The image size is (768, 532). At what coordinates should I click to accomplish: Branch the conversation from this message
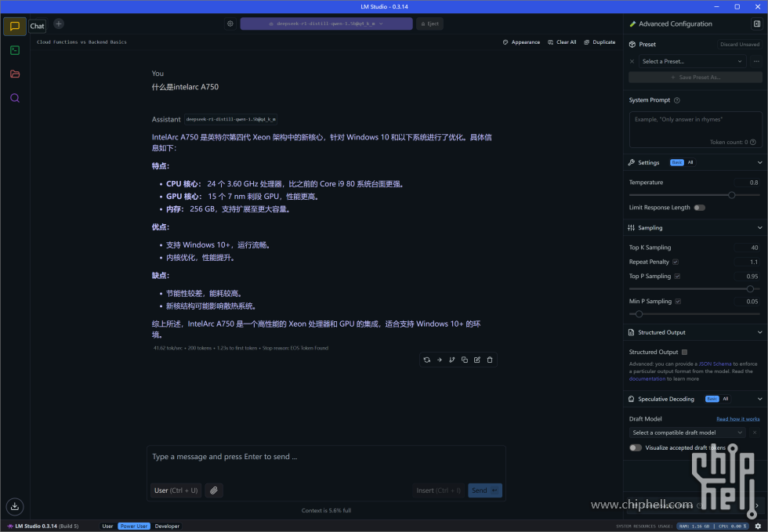(451, 360)
